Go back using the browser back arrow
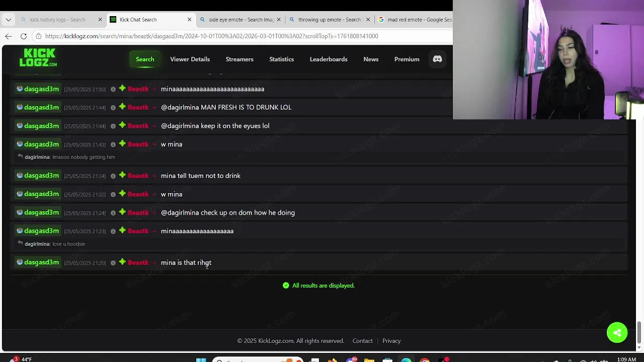The width and height of the screenshot is (644, 362). coord(9,36)
